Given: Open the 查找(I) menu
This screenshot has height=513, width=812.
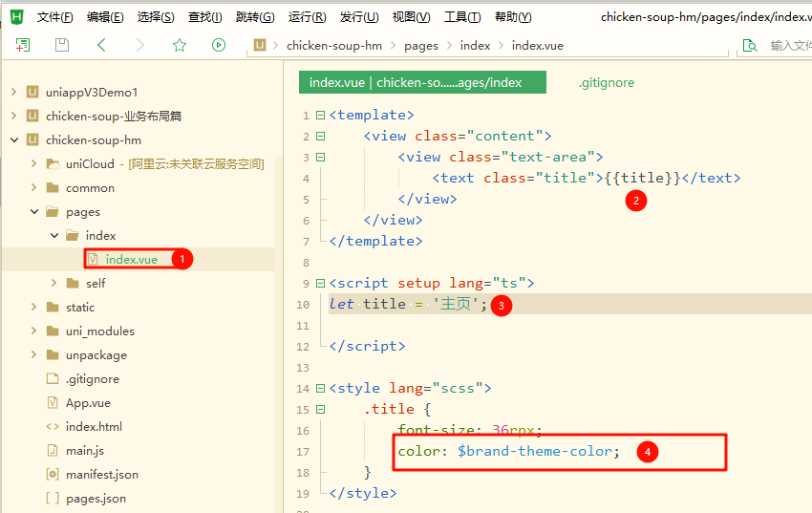Looking at the screenshot, I should 205,17.
